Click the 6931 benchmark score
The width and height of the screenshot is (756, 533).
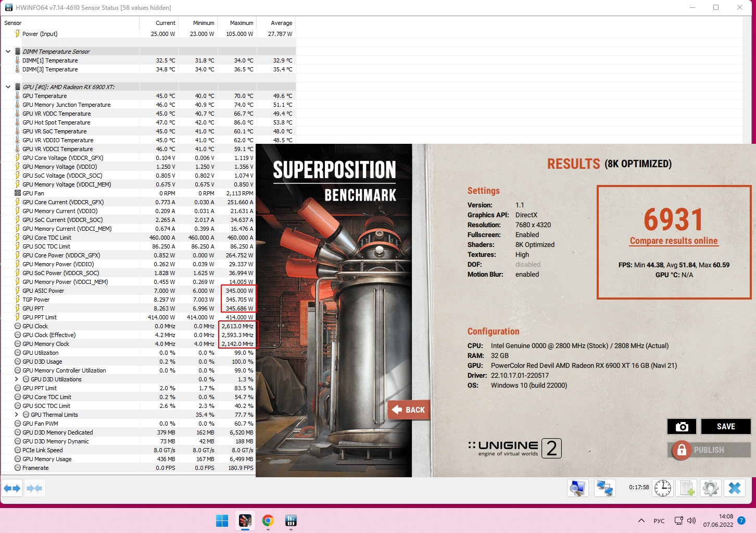pos(674,219)
